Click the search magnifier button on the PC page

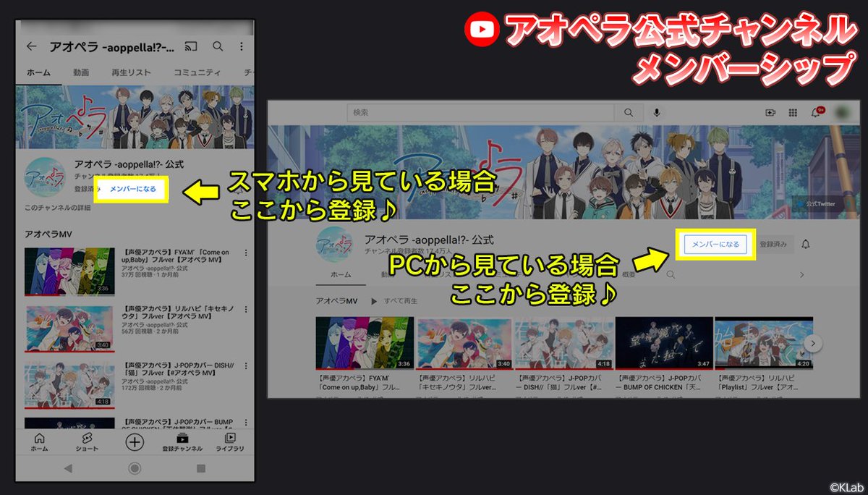(628, 113)
